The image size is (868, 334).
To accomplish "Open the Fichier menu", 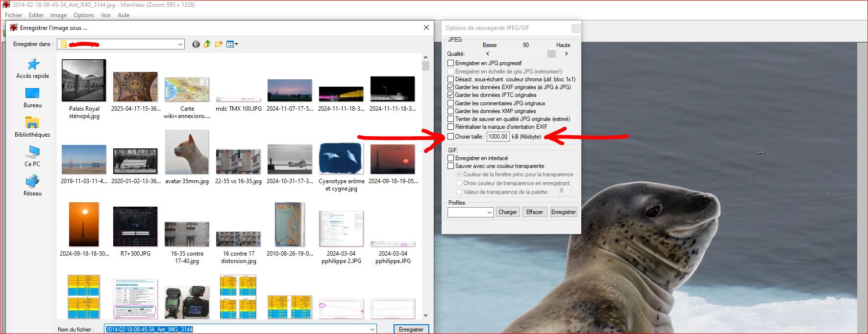I will (x=14, y=15).
